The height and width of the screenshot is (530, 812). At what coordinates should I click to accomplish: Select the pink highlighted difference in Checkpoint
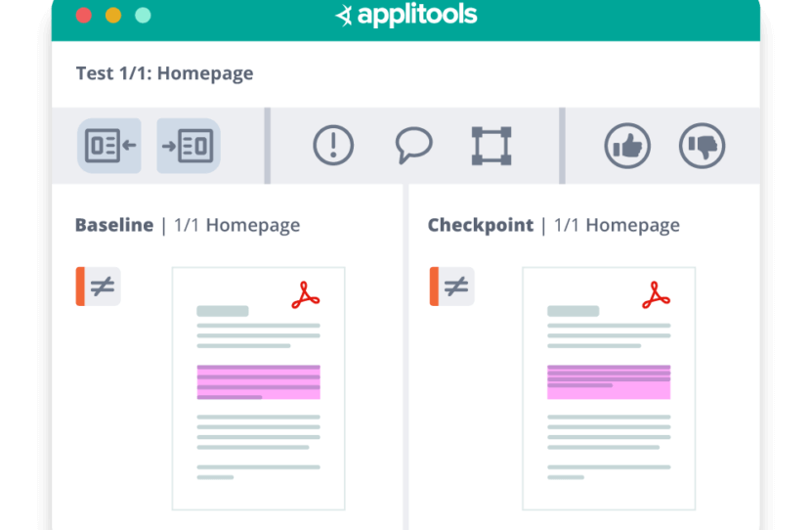[609, 381]
